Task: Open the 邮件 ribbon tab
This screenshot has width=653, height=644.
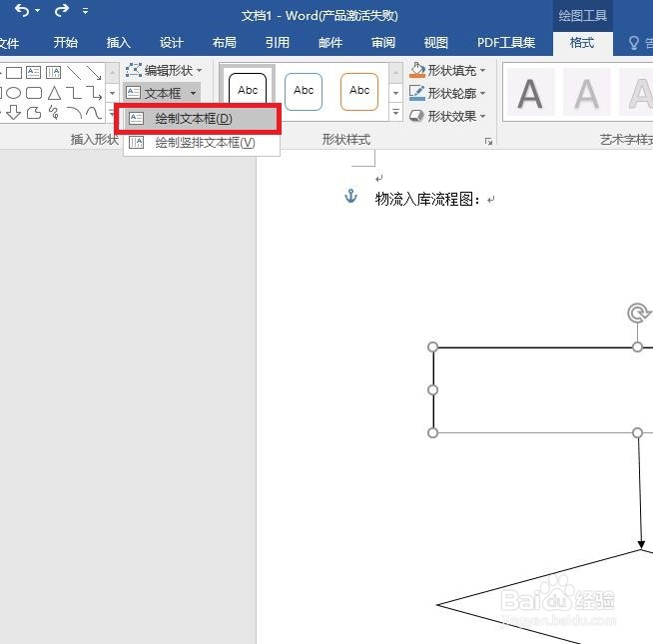Action: click(330, 43)
